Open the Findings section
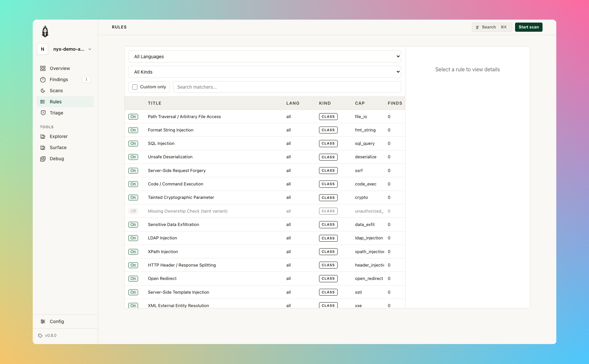Image resolution: width=589 pixels, height=364 pixels. (x=65, y=79)
